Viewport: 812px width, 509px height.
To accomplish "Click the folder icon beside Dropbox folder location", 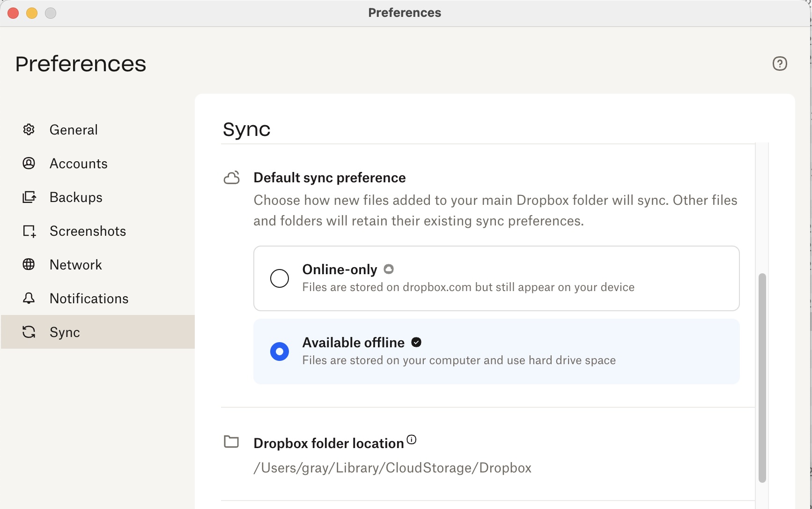I will pyautogui.click(x=231, y=442).
